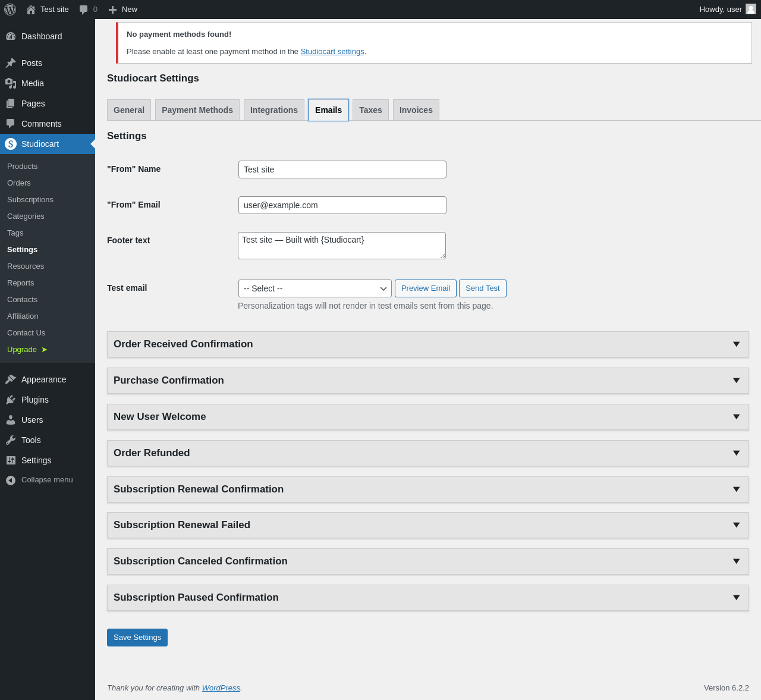Expand the New User Welcome section

(x=428, y=417)
